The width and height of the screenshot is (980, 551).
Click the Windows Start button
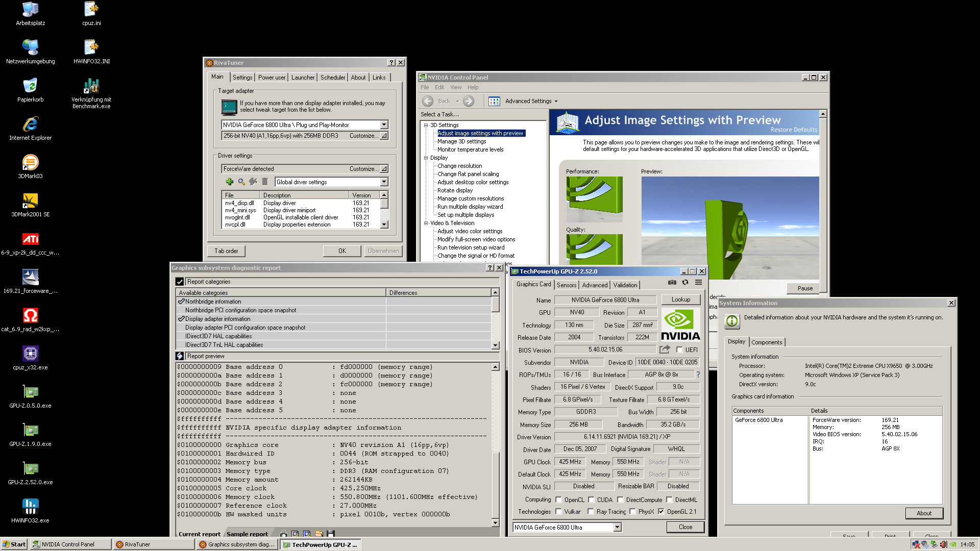coord(14,544)
